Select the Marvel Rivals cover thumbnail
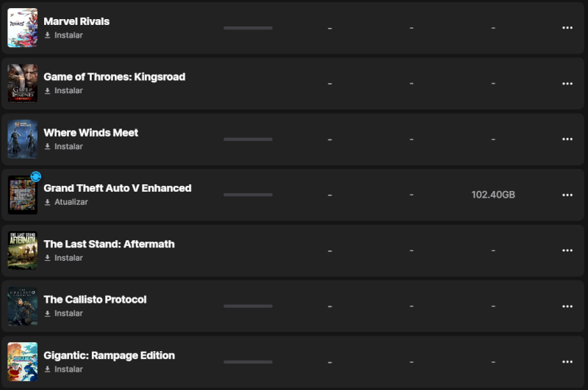 22,28
